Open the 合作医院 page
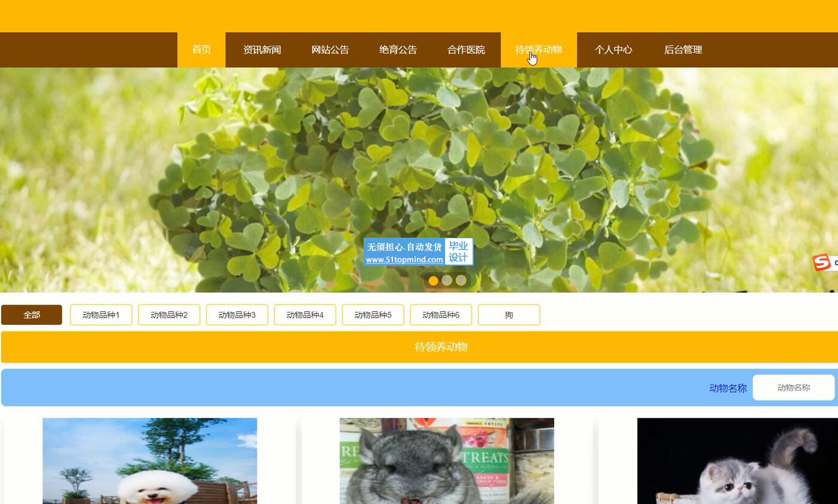The width and height of the screenshot is (838, 504). pos(466,50)
